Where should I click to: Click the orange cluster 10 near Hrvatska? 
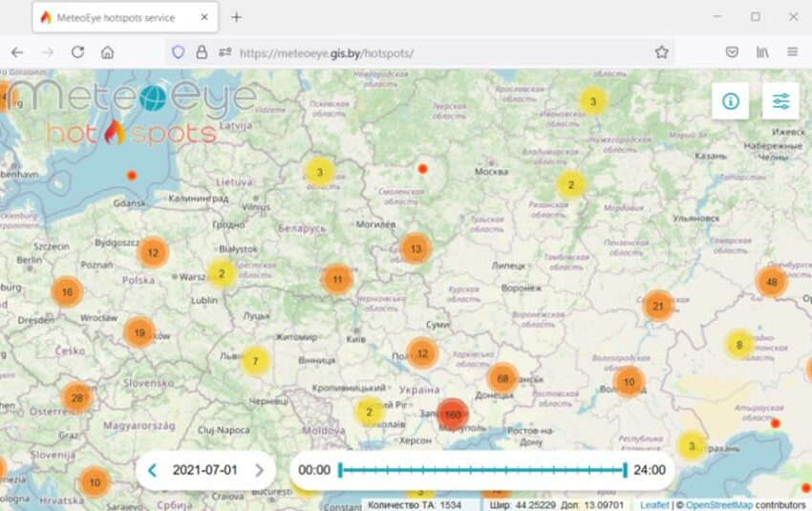point(95,482)
